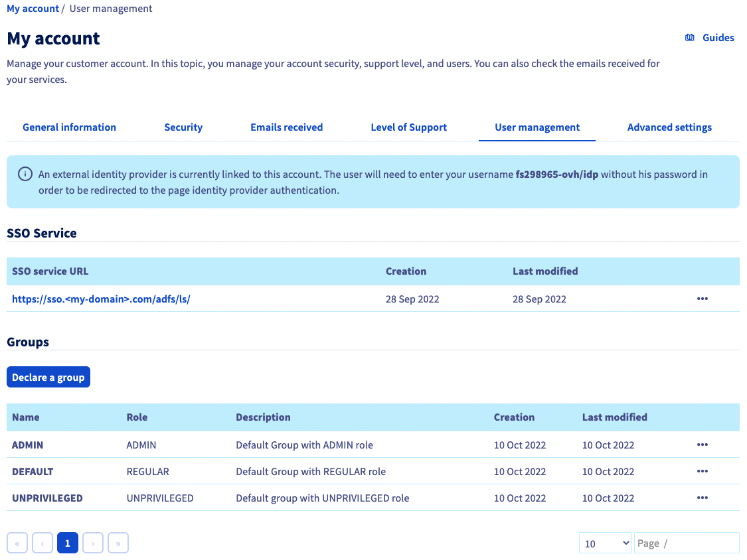Open the Guides link text

718,38
